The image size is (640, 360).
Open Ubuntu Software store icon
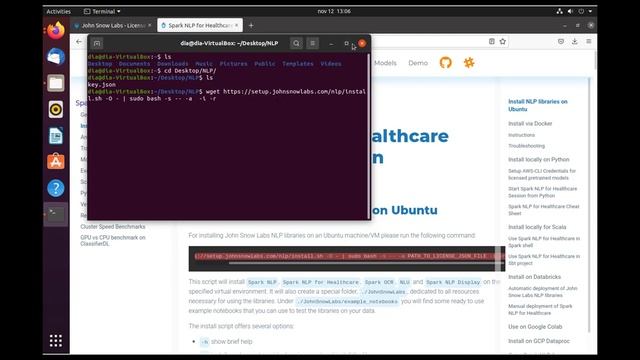[x=56, y=162]
